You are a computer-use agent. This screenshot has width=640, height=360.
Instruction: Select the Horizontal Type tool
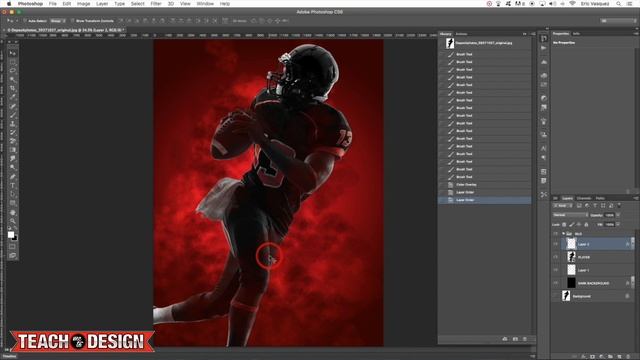[13, 185]
